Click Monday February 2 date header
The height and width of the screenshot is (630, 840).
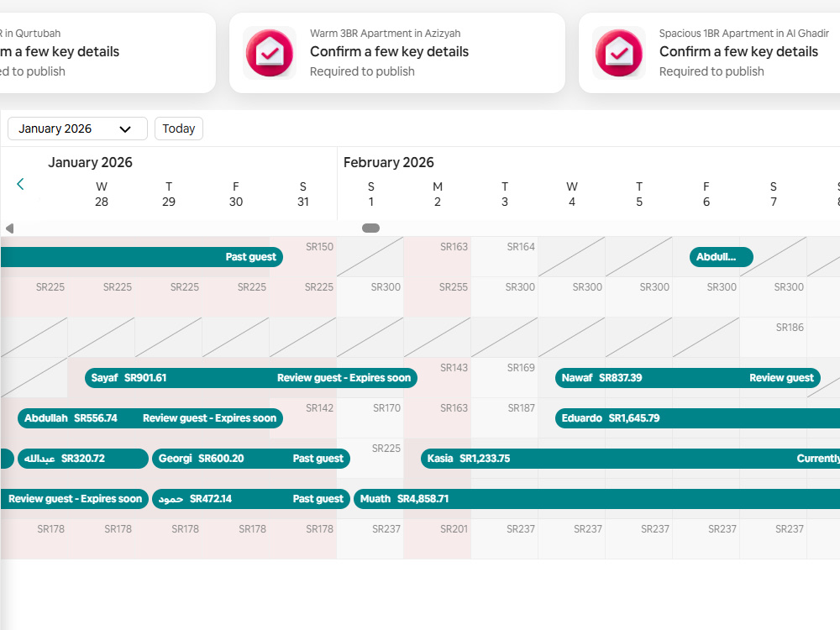[438, 194]
